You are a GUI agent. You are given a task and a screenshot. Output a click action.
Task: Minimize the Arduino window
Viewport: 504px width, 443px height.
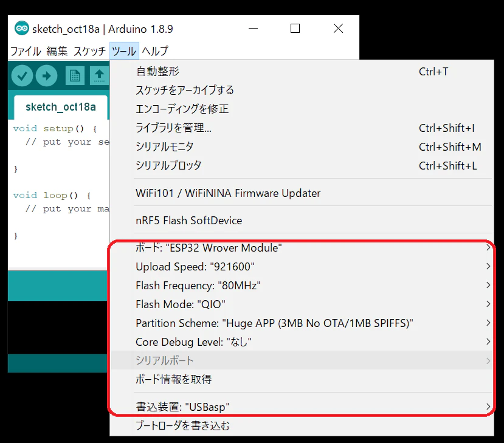tap(254, 29)
